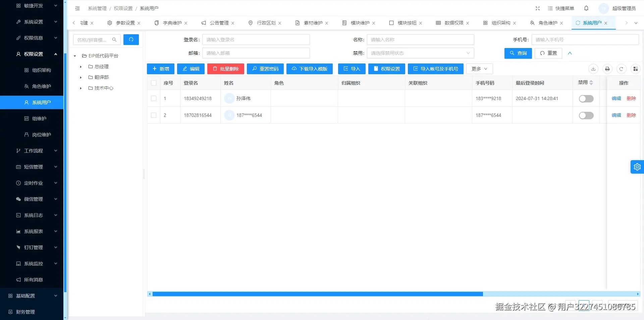This screenshot has height=320, width=644.
Task: Open the tab list dropdown chevron
Action: (636, 23)
